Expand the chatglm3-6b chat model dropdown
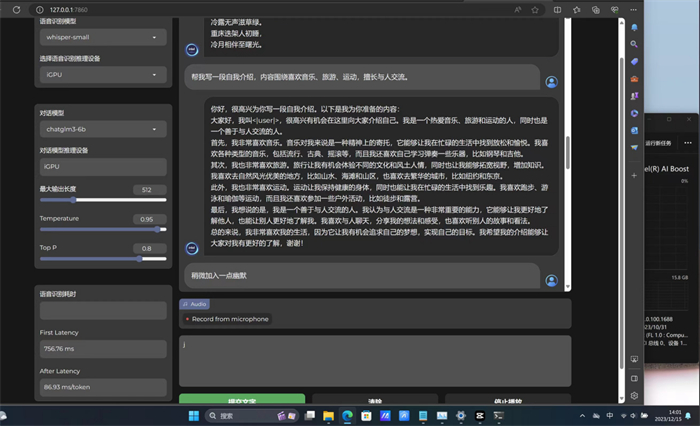 pos(102,129)
